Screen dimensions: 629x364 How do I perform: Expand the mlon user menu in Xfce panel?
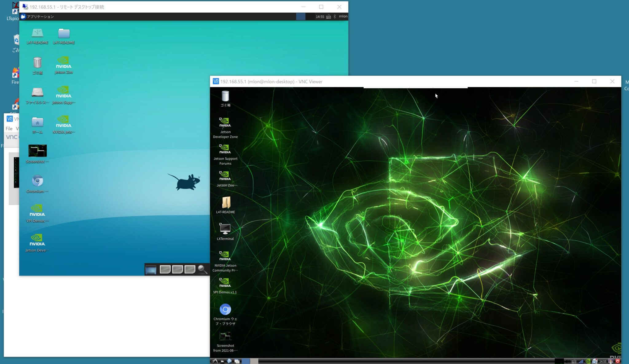point(343,17)
